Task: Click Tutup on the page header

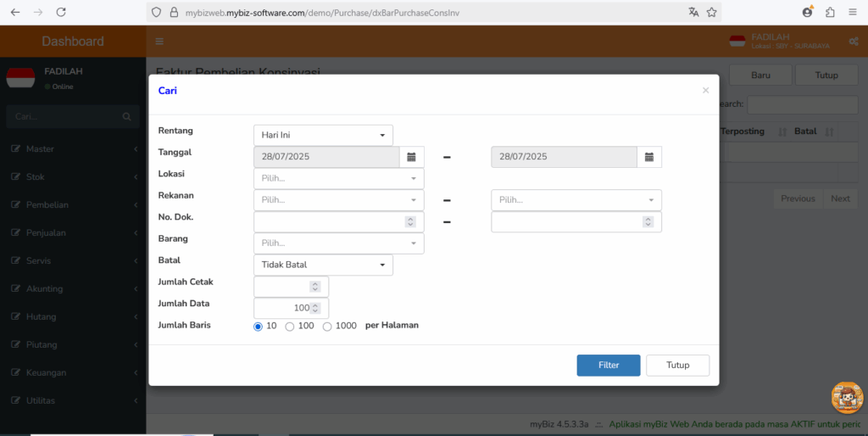Action: coord(826,75)
